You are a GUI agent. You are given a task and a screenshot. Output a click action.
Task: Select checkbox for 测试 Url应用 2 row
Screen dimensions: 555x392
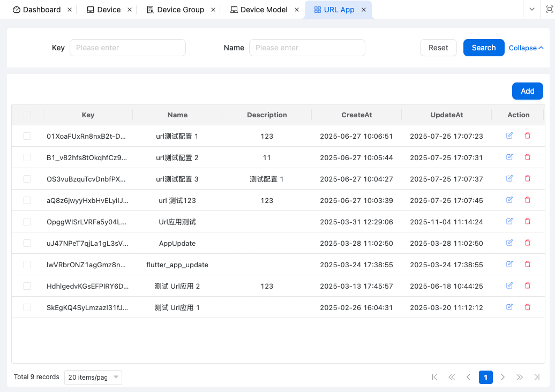[x=27, y=286]
